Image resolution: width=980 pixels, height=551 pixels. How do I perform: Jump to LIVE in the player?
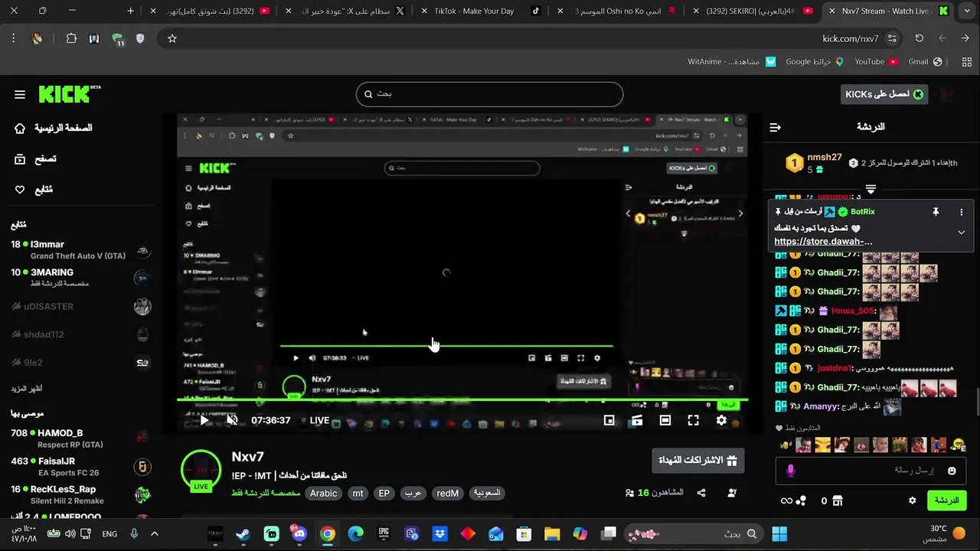point(315,420)
